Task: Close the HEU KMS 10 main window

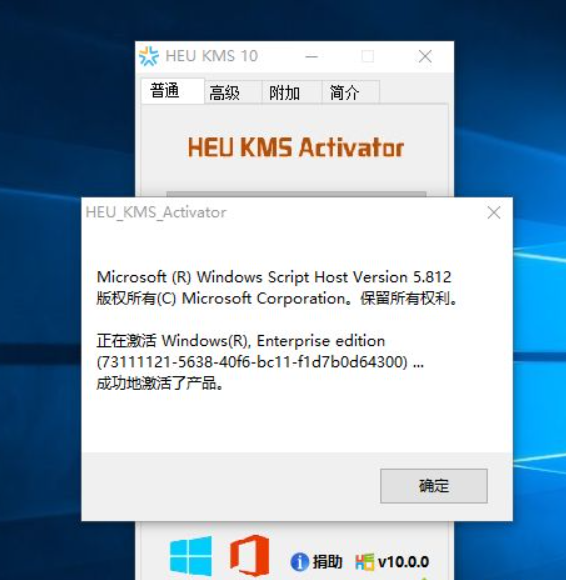Action: 425,57
